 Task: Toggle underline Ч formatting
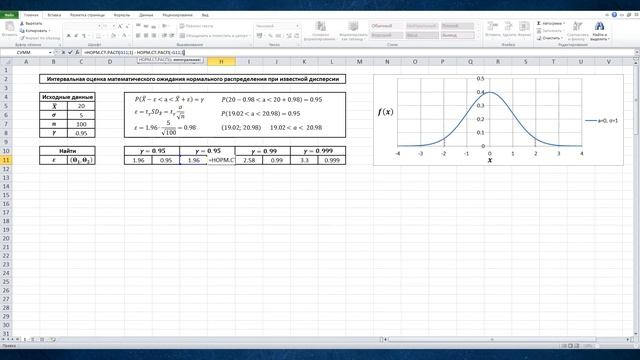(x=84, y=36)
